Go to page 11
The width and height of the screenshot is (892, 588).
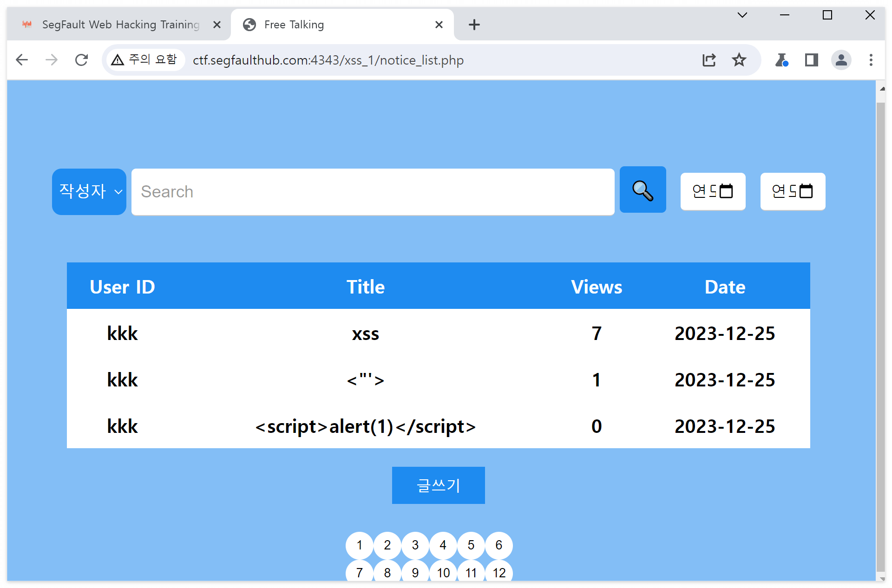click(x=471, y=571)
